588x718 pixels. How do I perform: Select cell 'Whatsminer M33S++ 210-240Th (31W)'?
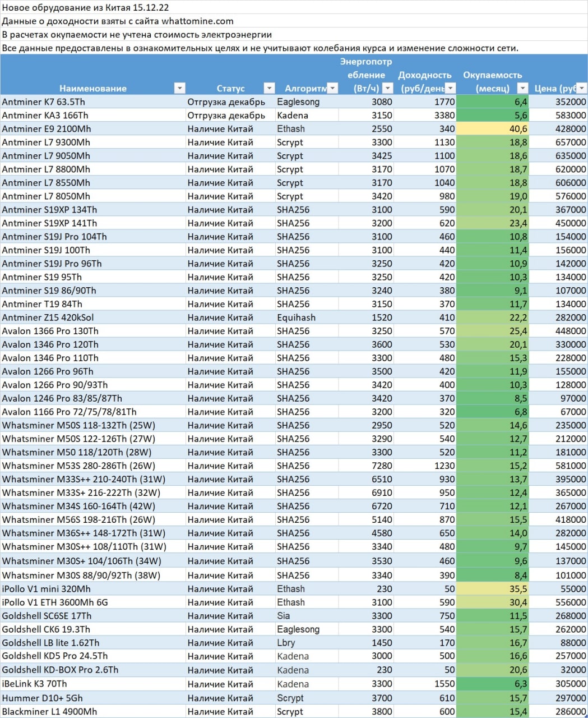pos(93,478)
